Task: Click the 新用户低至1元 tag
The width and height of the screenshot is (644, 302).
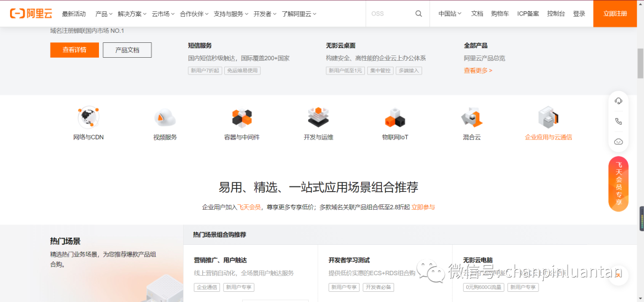Action: coord(345,70)
